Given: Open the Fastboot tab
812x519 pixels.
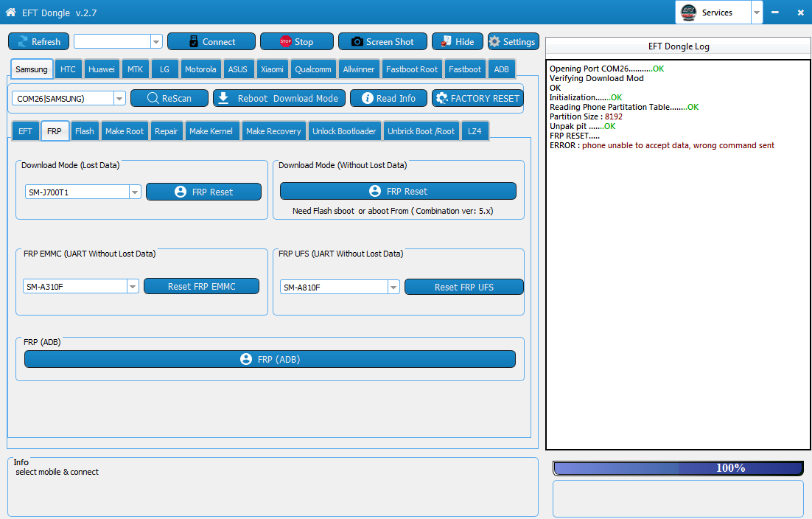Looking at the screenshot, I should (464, 69).
